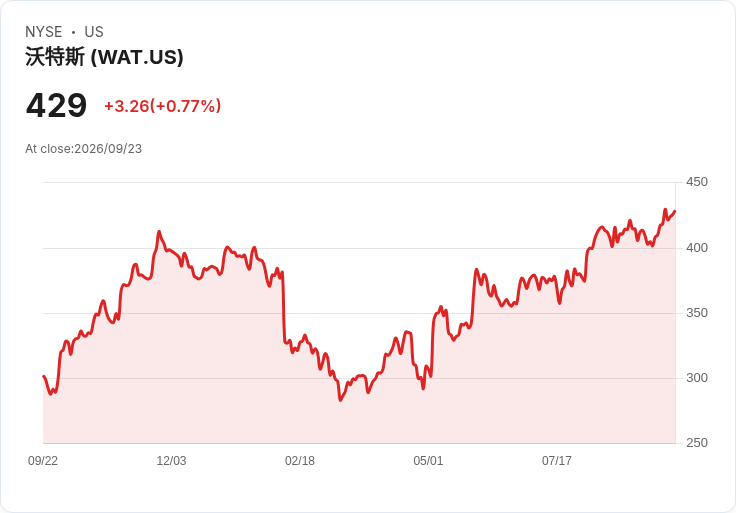Click the 300 y-axis price label
736x513 pixels.
point(697,378)
